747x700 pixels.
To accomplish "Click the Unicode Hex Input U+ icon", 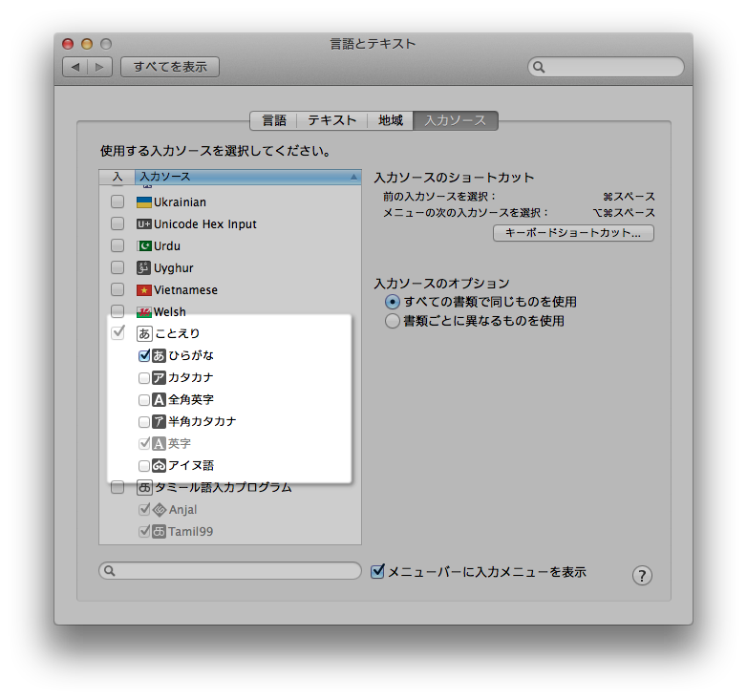I will [144, 224].
